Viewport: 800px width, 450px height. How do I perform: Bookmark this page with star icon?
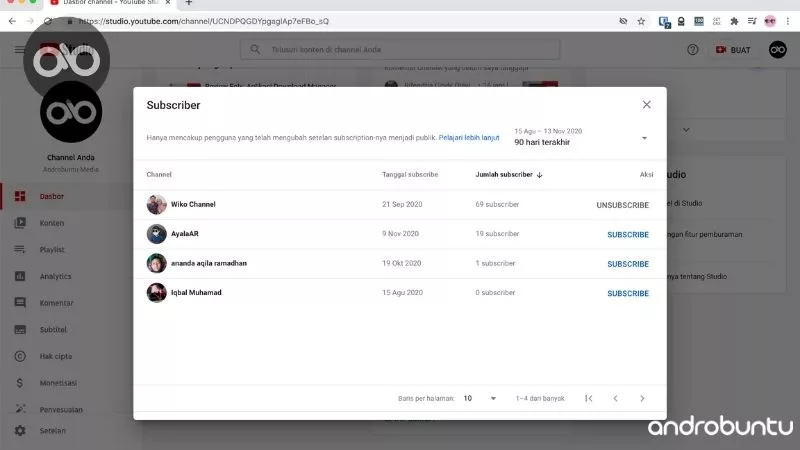(641, 21)
